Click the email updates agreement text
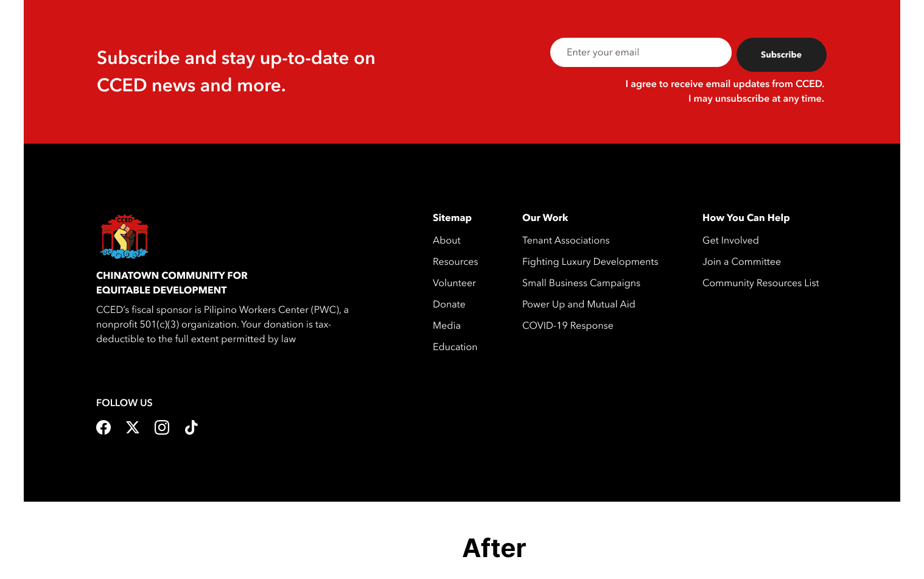924x579 pixels. point(725,91)
